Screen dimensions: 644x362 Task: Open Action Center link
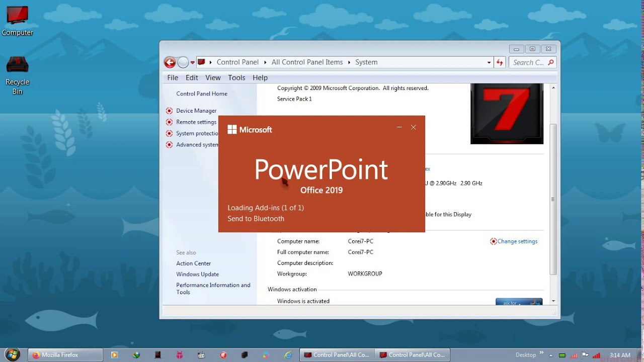coord(194,263)
